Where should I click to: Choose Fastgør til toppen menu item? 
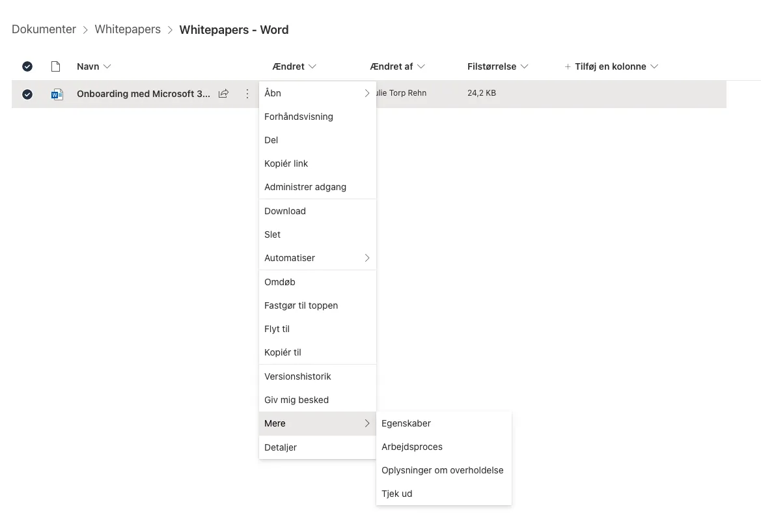[318, 305]
